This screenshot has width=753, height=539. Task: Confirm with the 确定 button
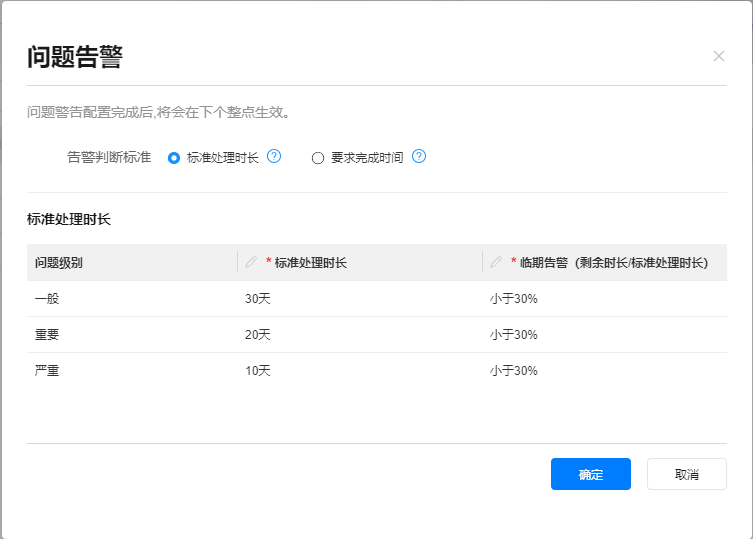(x=591, y=474)
